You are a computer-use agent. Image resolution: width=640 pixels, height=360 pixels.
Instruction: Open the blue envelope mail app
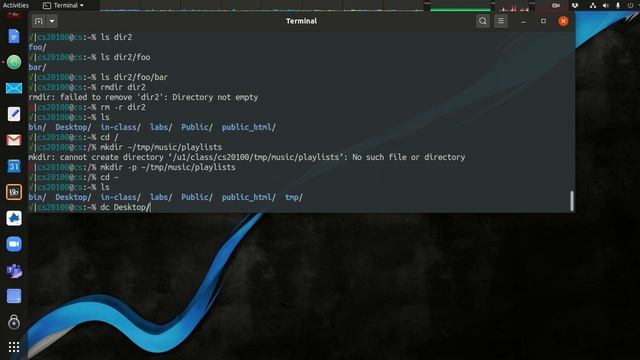pos(14,88)
